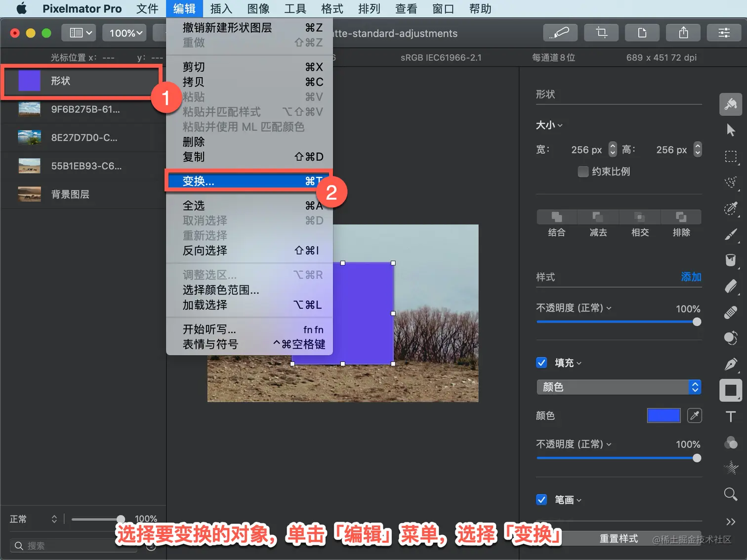
Task: Select the Zoom magnifier tool
Action: [731, 494]
